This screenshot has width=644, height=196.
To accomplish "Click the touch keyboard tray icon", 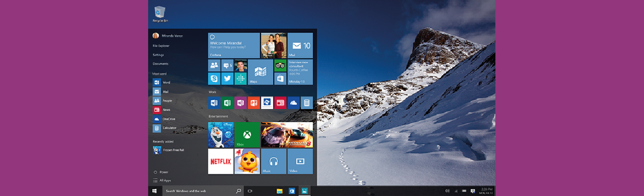I will click(464, 191).
